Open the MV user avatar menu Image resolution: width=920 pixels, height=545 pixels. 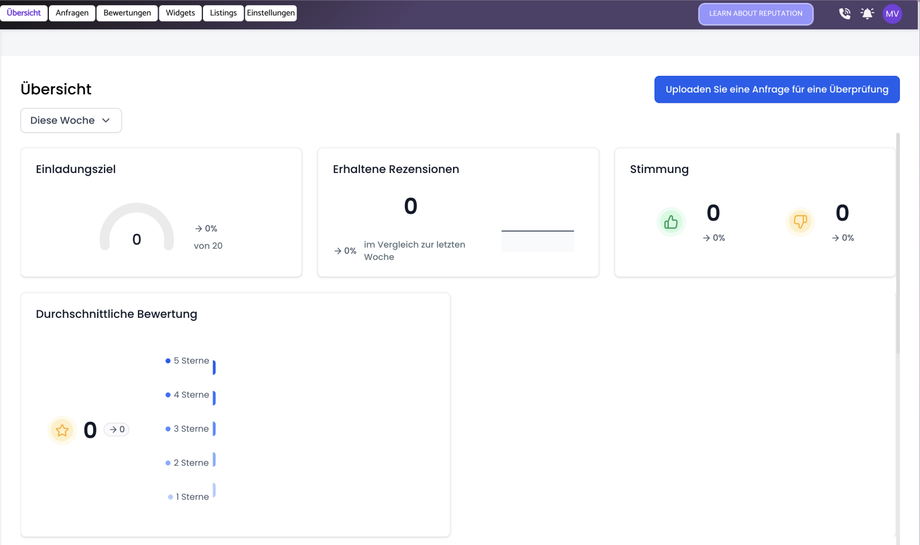[892, 13]
